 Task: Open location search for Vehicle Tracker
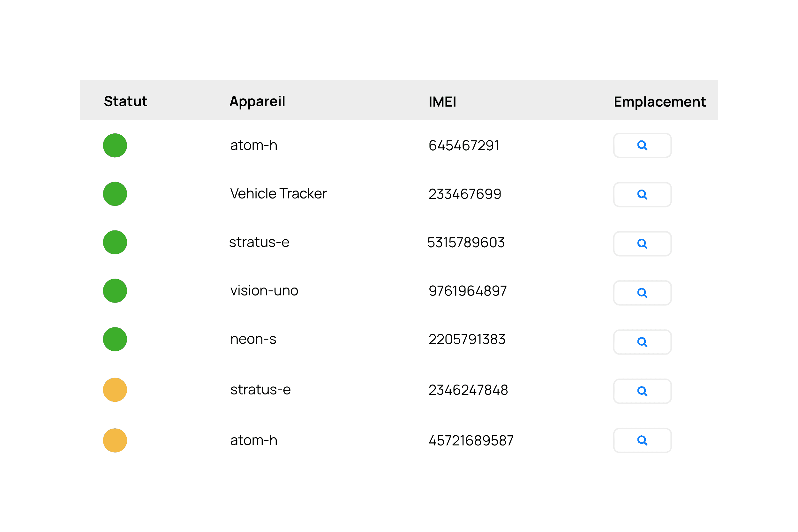click(x=642, y=194)
